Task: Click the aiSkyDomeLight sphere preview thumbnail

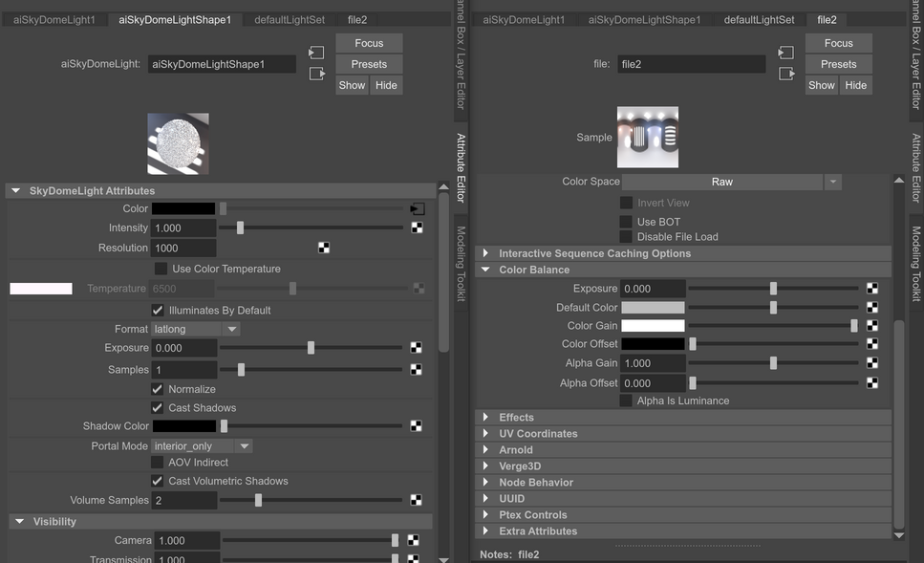Action: tap(178, 143)
